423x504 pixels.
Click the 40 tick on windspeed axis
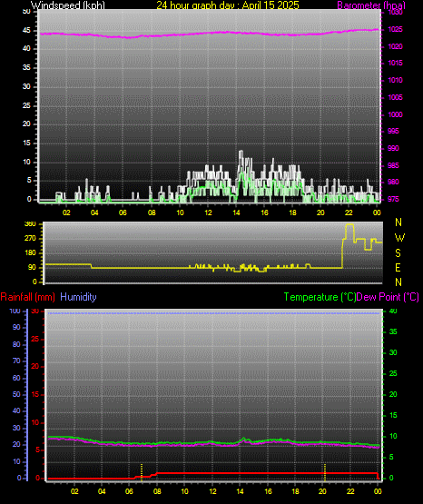pyautogui.click(x=26, y=48)
